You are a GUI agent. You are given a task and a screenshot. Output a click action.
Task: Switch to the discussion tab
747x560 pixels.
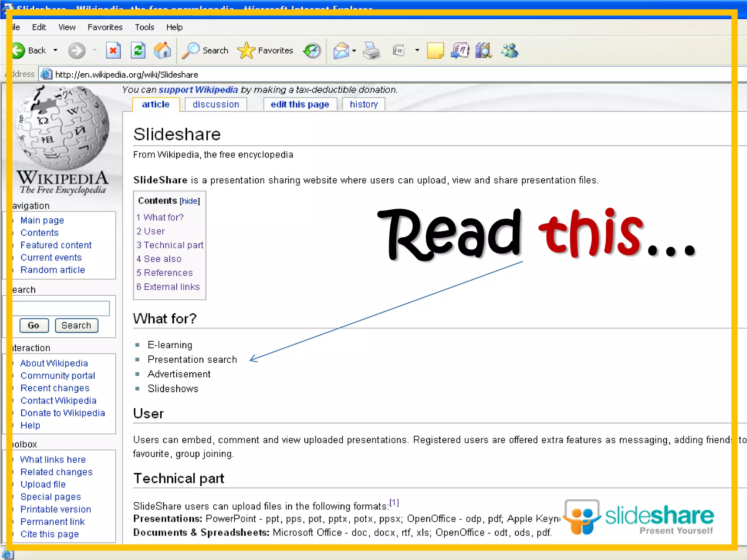pyautogui.click(x=216, y=104)
